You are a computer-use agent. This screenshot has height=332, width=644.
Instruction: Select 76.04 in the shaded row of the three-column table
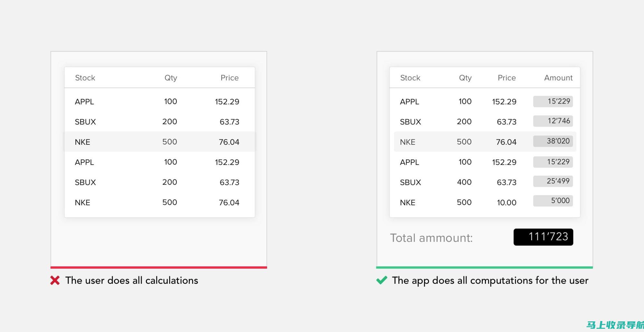229,142
